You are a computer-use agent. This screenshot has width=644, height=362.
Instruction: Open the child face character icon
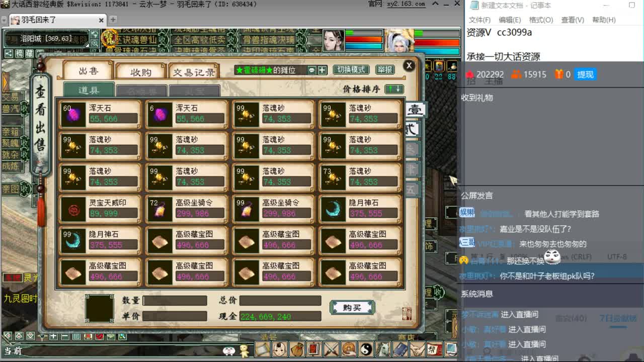click(280, 349)
